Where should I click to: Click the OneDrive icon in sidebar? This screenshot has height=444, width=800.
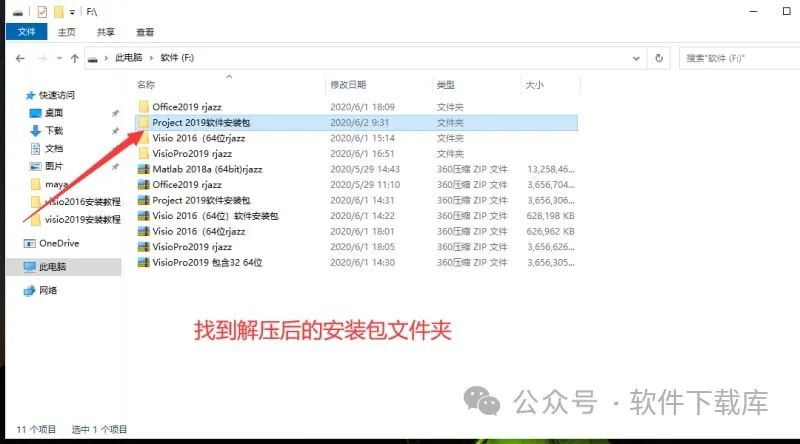tap(30, 243)
